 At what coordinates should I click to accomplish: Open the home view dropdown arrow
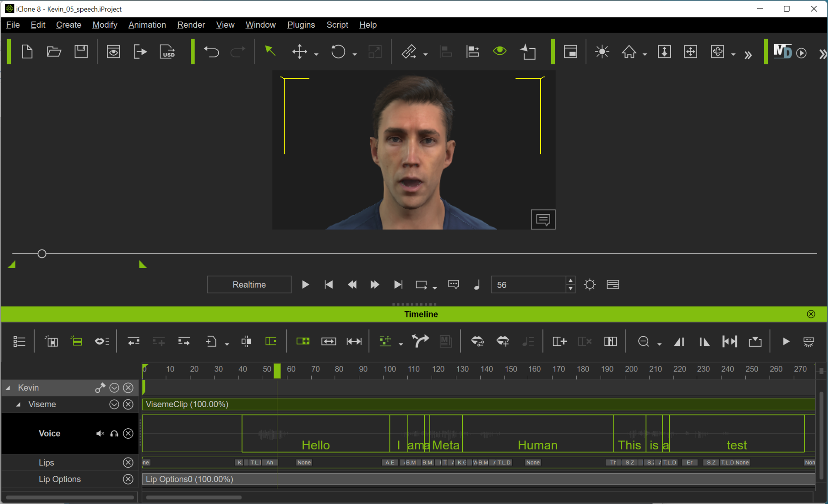[645, 55]
